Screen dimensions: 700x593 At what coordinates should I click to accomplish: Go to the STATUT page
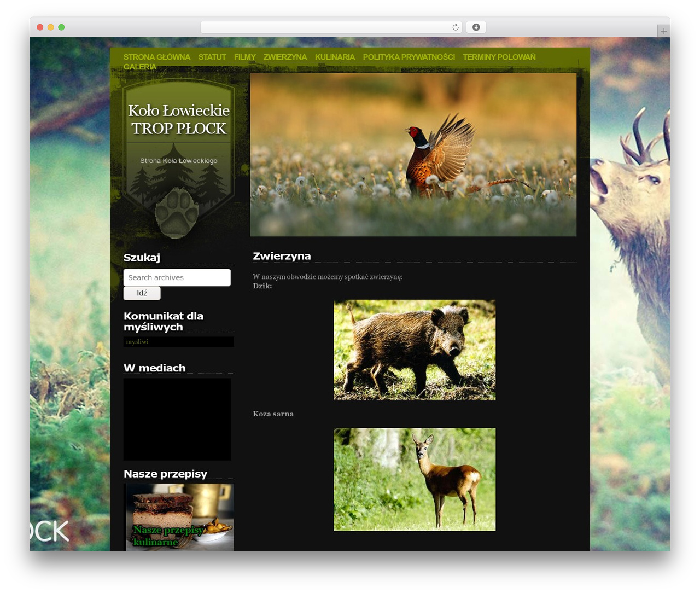(x=212, y=57)
